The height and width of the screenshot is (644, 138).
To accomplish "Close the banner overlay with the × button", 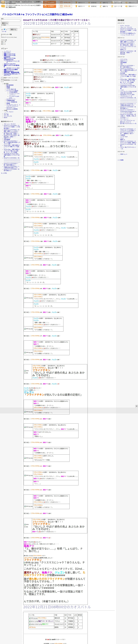I will click(x=136, y=406).
